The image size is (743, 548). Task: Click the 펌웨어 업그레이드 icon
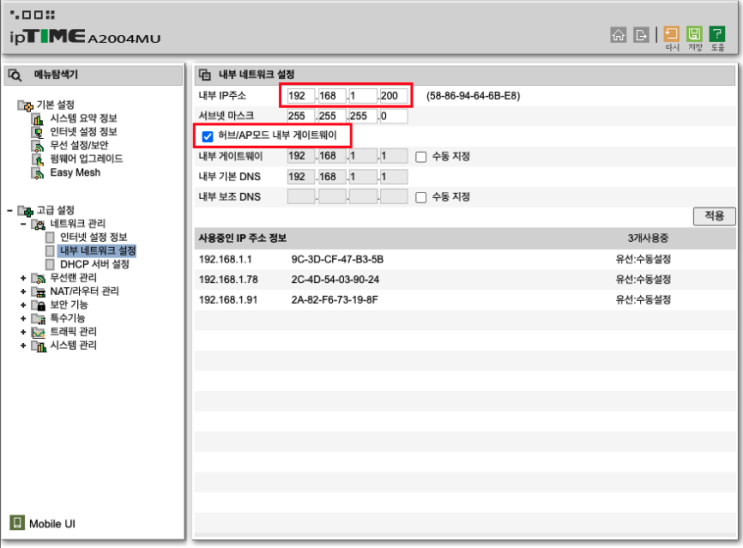pyautogui.click(x=38, y=159)
